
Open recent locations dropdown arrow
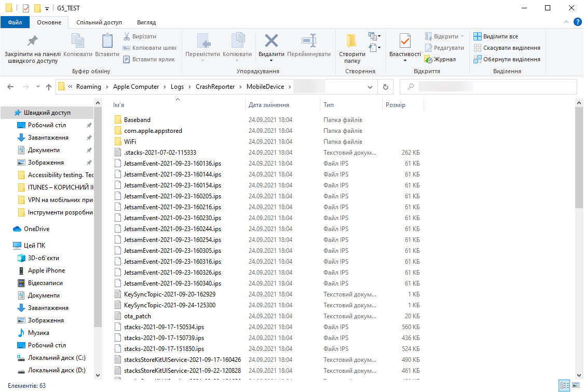click(x=38, y=87)
